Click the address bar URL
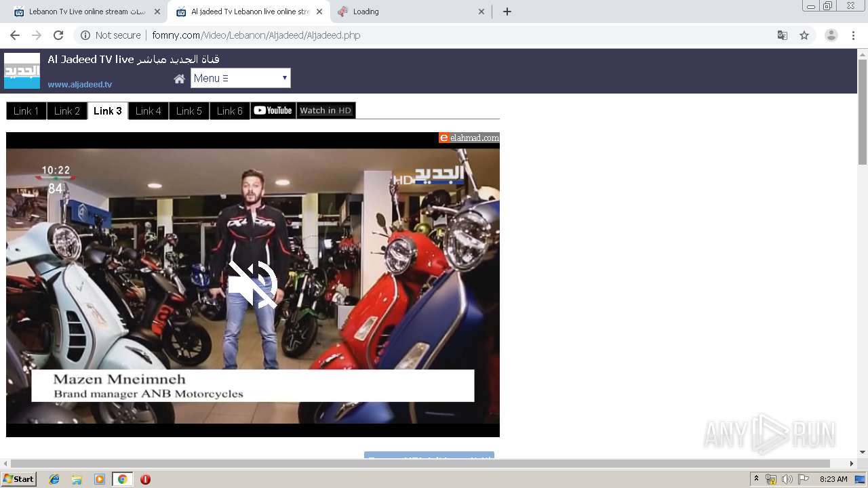Screen dimensions: 868x488 click(x=256, y=35)
